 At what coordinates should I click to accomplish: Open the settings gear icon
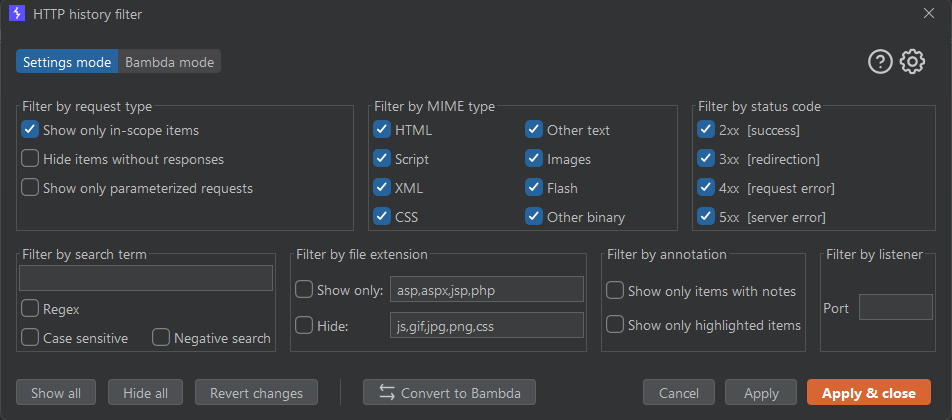tap(912, 62)
